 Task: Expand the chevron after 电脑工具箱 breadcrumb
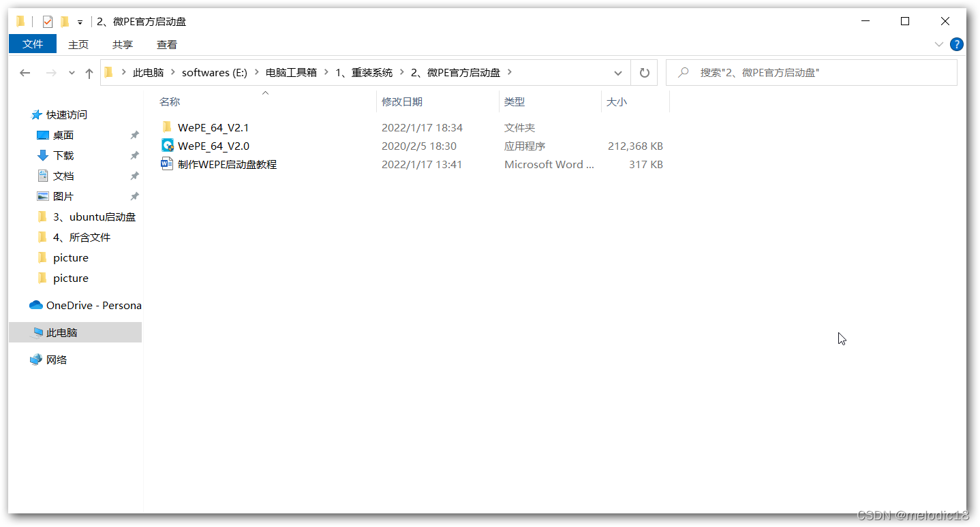pyautogui.click(x=326, y=72)
